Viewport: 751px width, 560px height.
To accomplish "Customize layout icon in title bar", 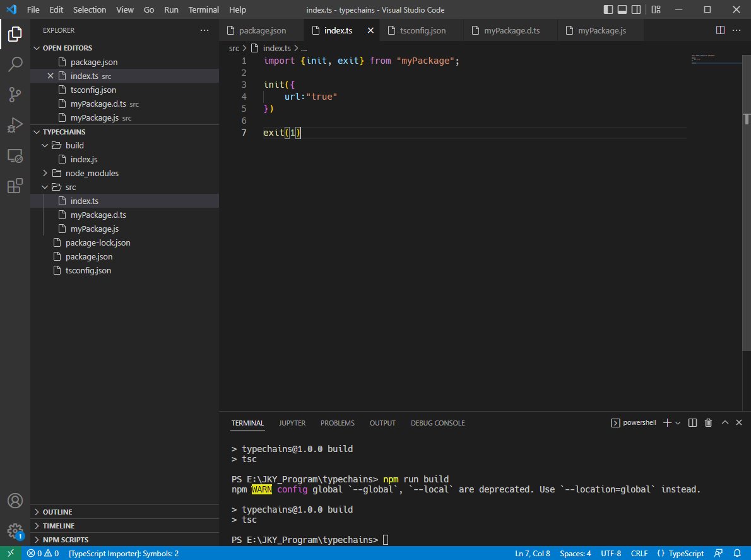I will pos(656,9).
